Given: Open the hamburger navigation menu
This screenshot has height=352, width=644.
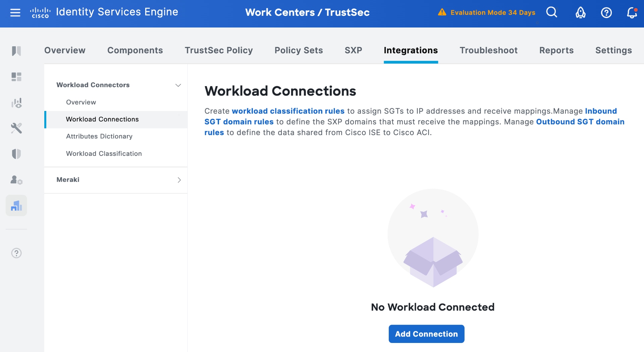Looking at the screenshot, I should 15,12.
